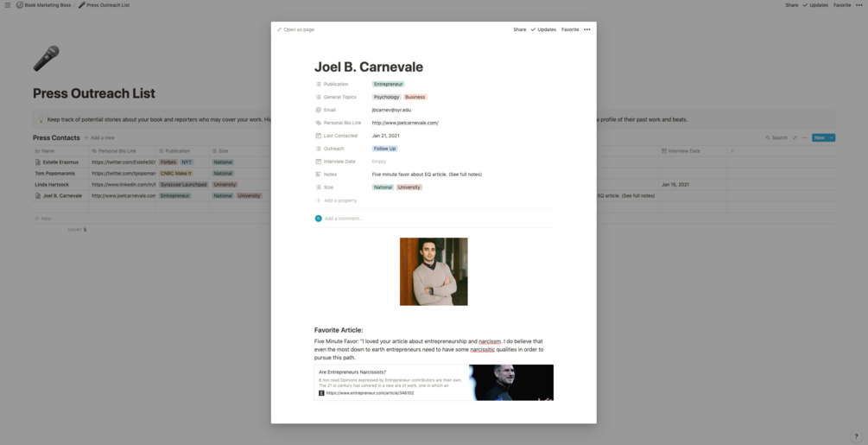Screen dimensions: 868x445
Task: Click Share inside the record modal
Action: coord(519,29)
